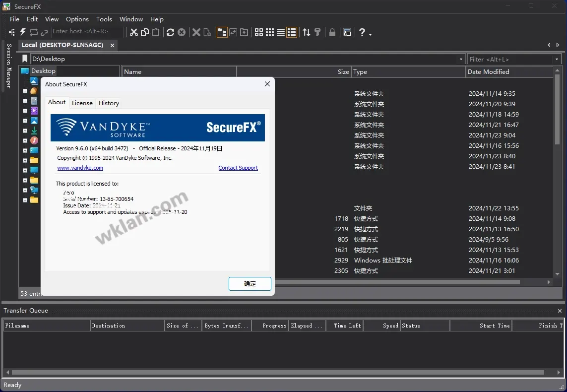Open the Window menu
The width and height of the screenshot is (567, 392).
(131, 19)
